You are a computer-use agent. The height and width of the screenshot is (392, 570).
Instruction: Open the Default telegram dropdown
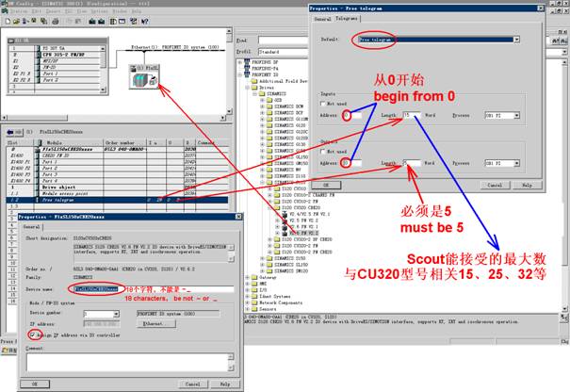(516, 40)
